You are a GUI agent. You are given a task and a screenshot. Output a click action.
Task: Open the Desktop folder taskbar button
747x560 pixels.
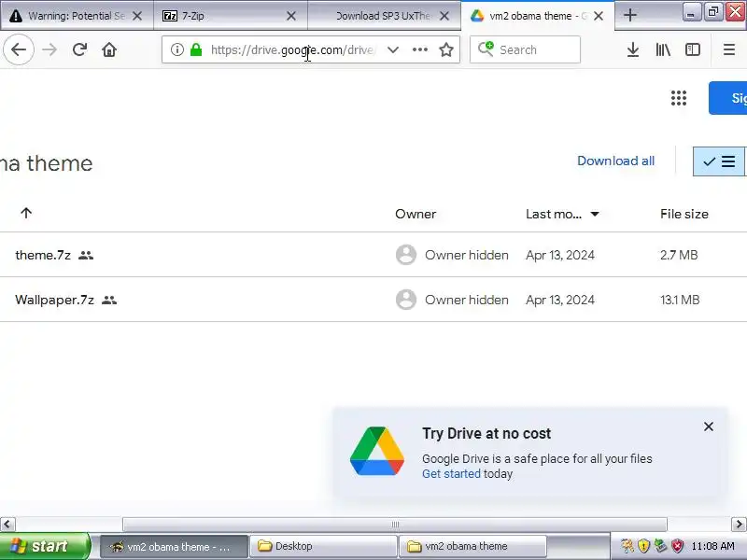pyautogui.click(x=324, y=547)
